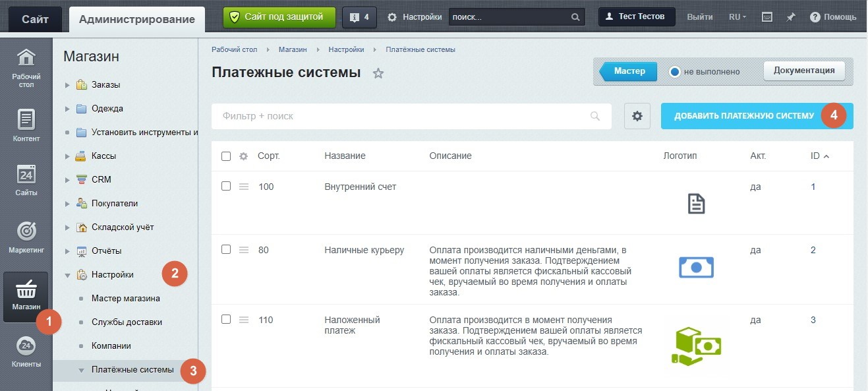Click the Фильтр + поиск field
Viewport: 868px width, 391px height.
pyautogui.click(x=402, y=116)
